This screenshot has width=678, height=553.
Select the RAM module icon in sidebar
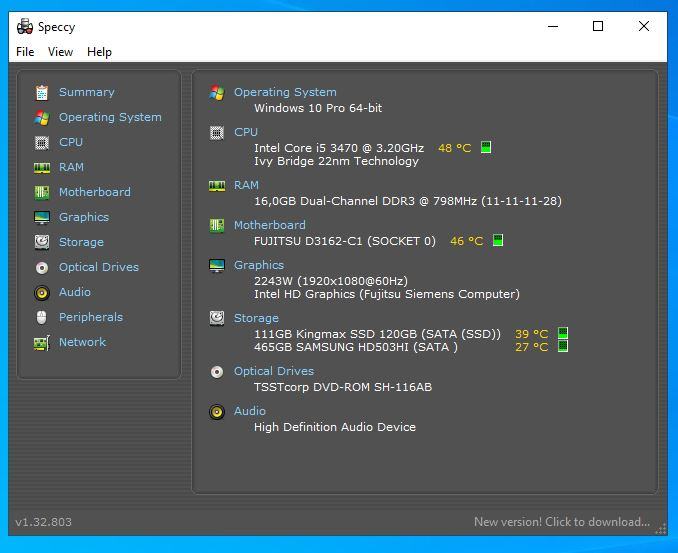coord(41,167)
